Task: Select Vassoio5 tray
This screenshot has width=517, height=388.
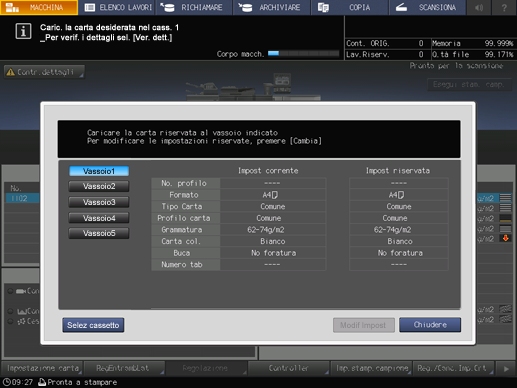Action: (99, 233)
